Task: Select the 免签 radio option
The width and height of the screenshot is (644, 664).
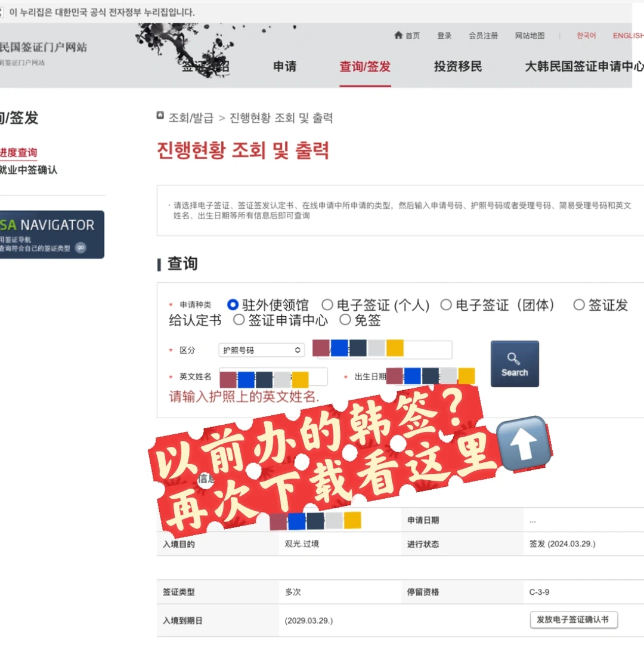Action: 345,320
